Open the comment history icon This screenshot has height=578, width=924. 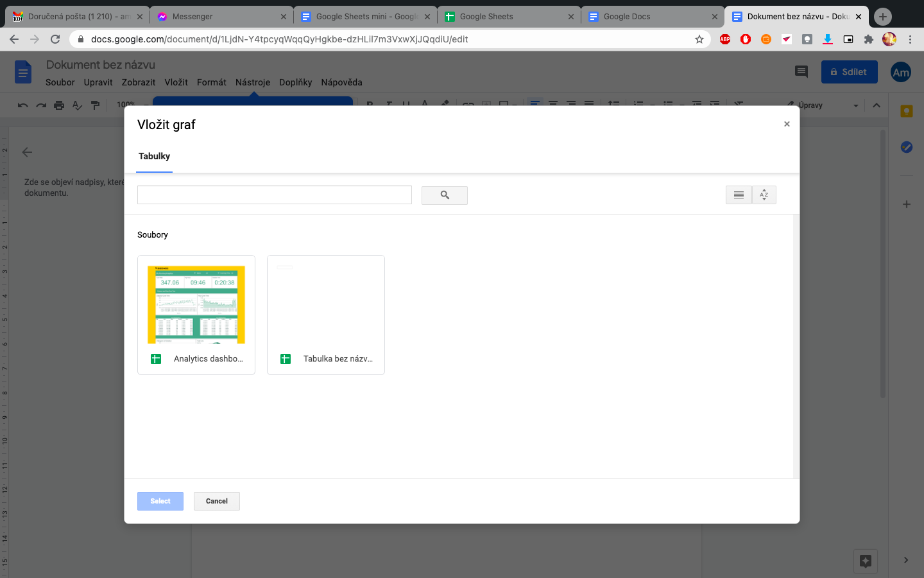[801, 72]
